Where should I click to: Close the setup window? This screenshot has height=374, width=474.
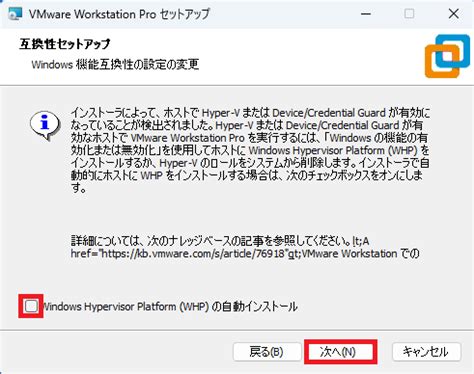pyautogui.click(x=453, y=14)
